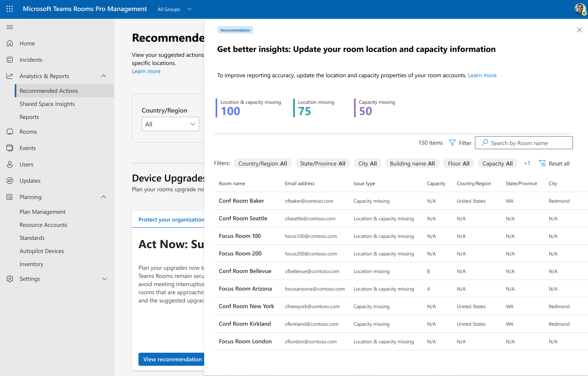
Task: Select Conf Room New York row
Action: (401, 306)
